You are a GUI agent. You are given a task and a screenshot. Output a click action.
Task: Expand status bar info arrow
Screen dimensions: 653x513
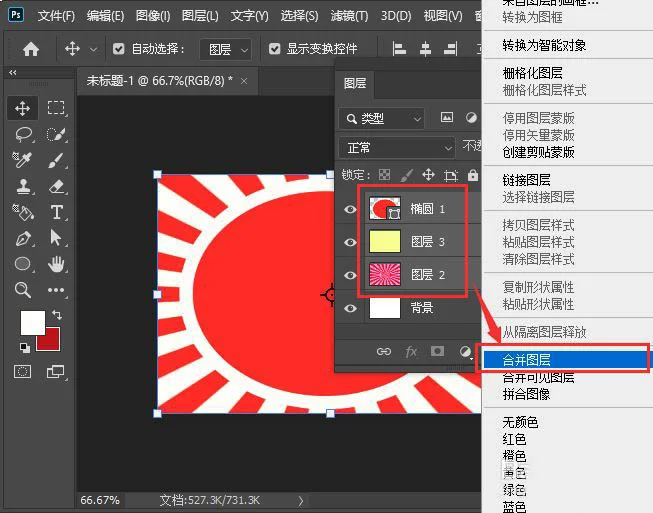coord(301,501)
